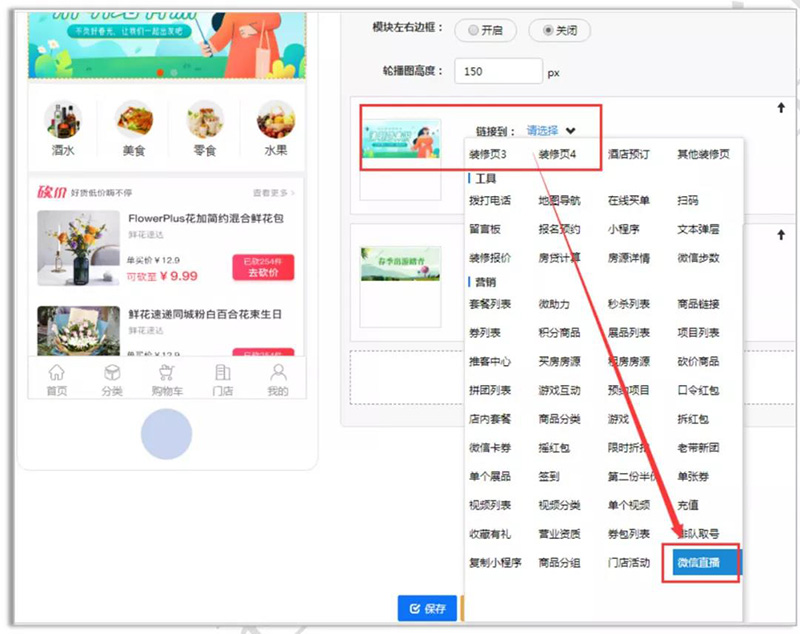The height and width of the screenshot is (634, 800).
Task: Choose 拨打电话 from link menu
Action: (x=490, y=200)
